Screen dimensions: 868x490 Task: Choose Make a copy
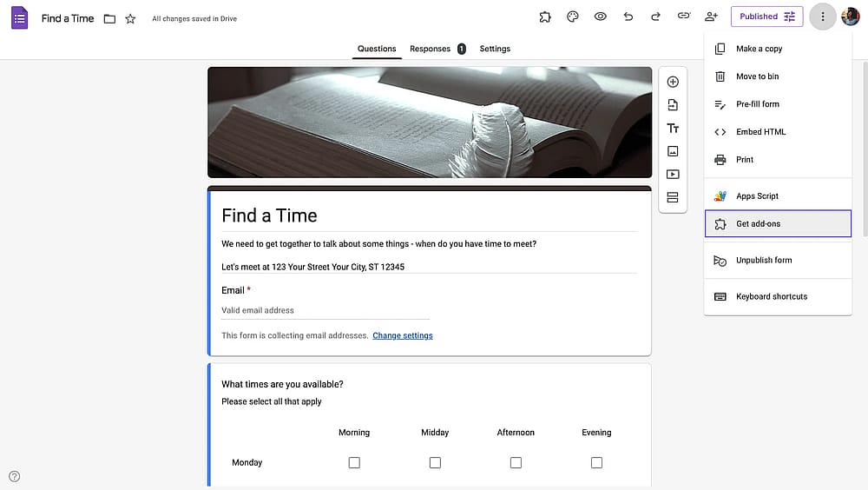[x=778, y=49]
